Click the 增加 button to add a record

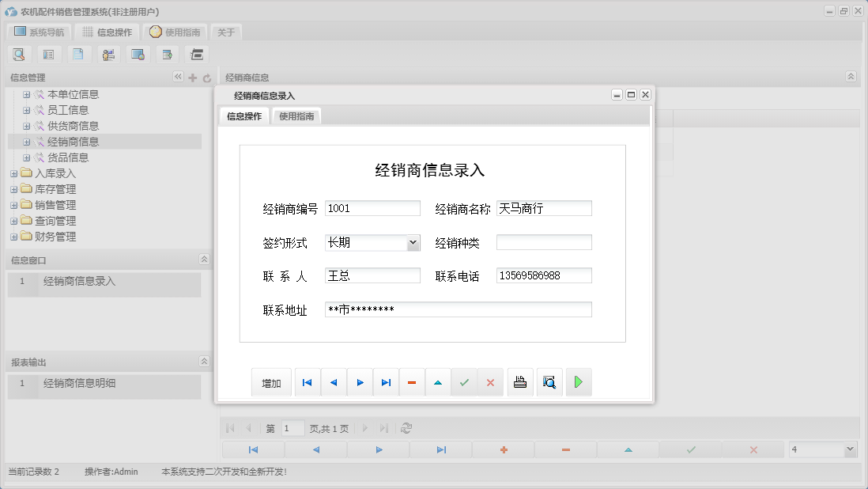point(271,381)
